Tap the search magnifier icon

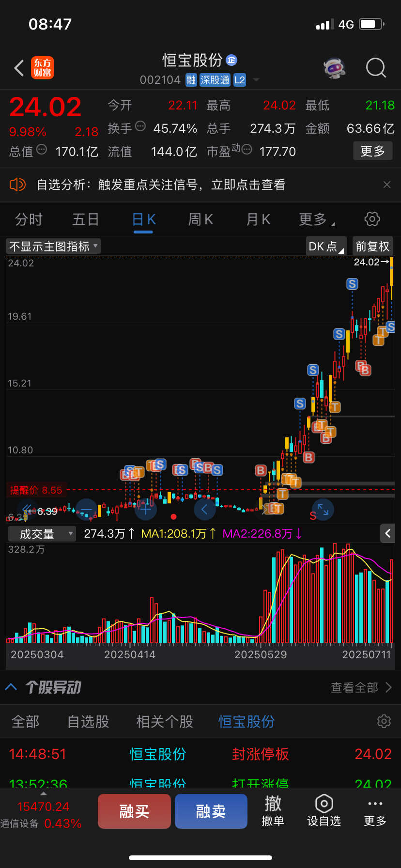(x=376, y=68)
